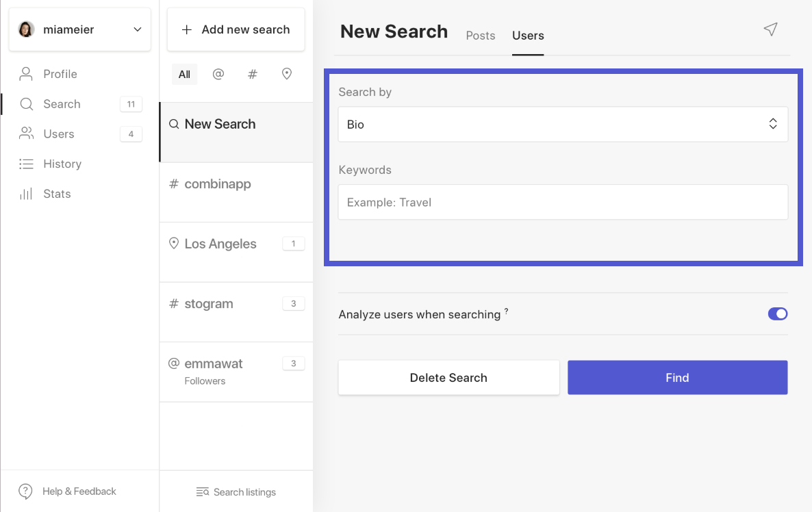The height and width of the screenshot is (512, 812).
Task: Click the hashtag icon beside combinapp
Action: (x=174, y=183)
